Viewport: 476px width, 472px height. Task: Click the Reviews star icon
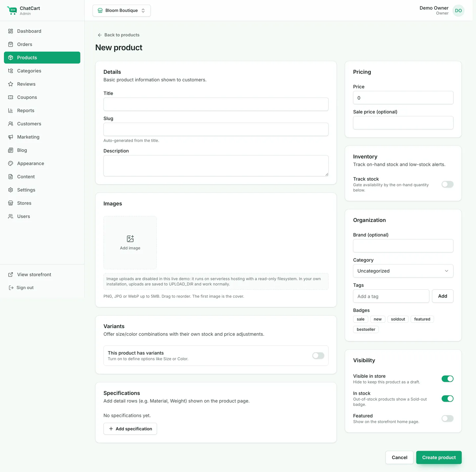11,84
